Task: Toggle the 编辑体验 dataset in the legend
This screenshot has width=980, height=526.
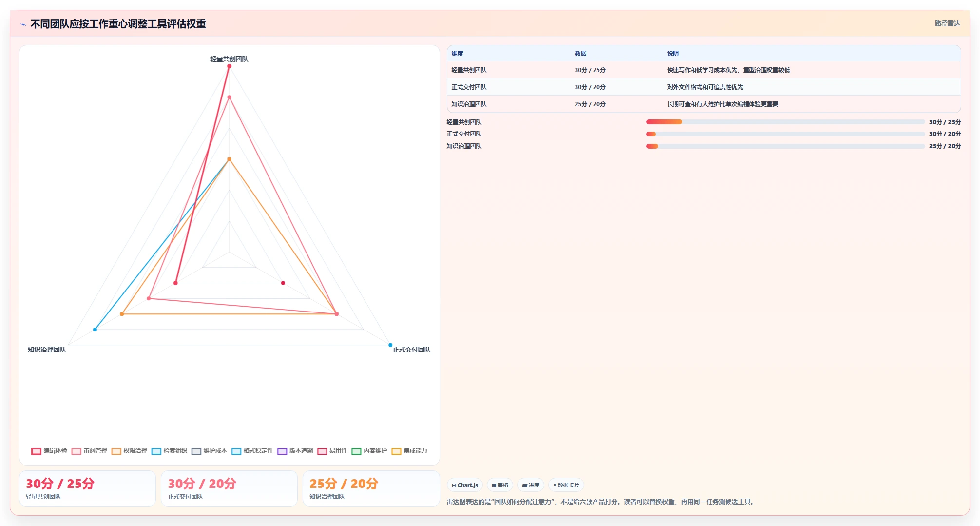Action: (x=49, y=451)
